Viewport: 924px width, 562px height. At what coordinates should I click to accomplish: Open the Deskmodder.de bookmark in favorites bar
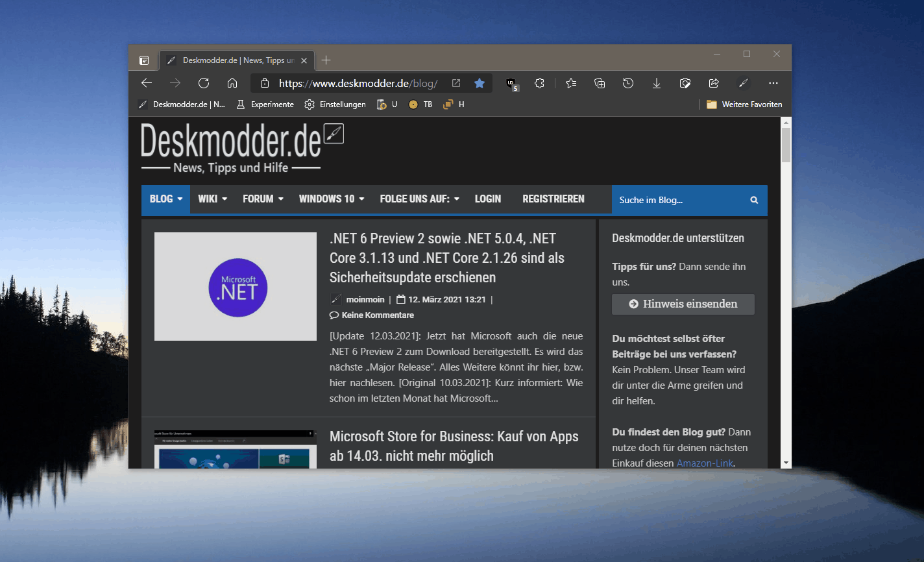(x=182, y=104)
